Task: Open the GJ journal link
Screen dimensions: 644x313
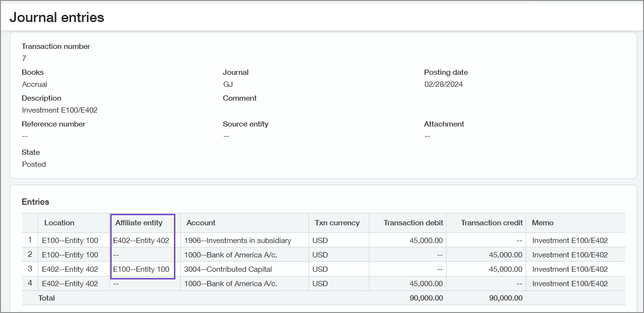Action: [228, 84]
